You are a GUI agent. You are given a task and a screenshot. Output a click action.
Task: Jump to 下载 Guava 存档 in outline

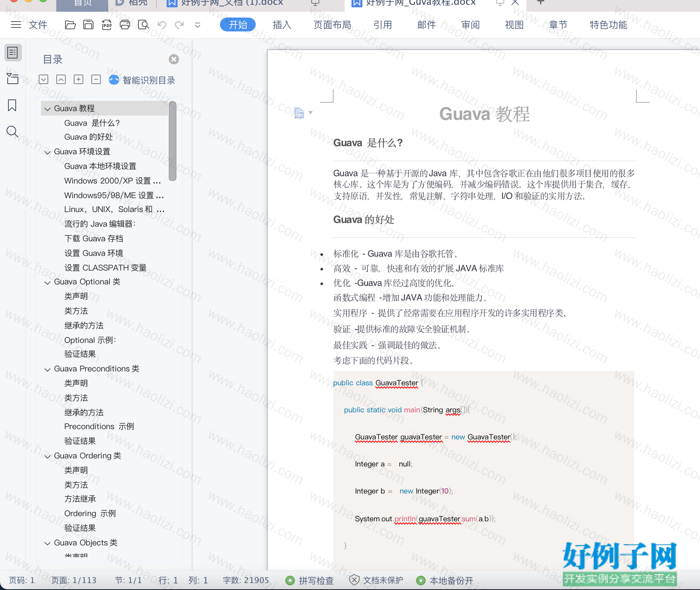94,238
